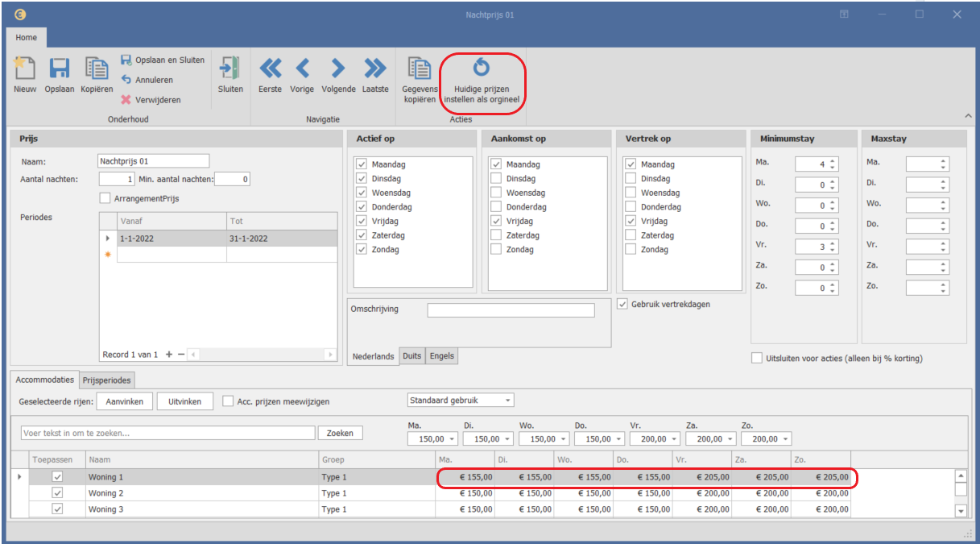The image size is (980, 544).
Task: Click Woning 1 Vr. price € 205,00
Action: click(x=701, y=477)
